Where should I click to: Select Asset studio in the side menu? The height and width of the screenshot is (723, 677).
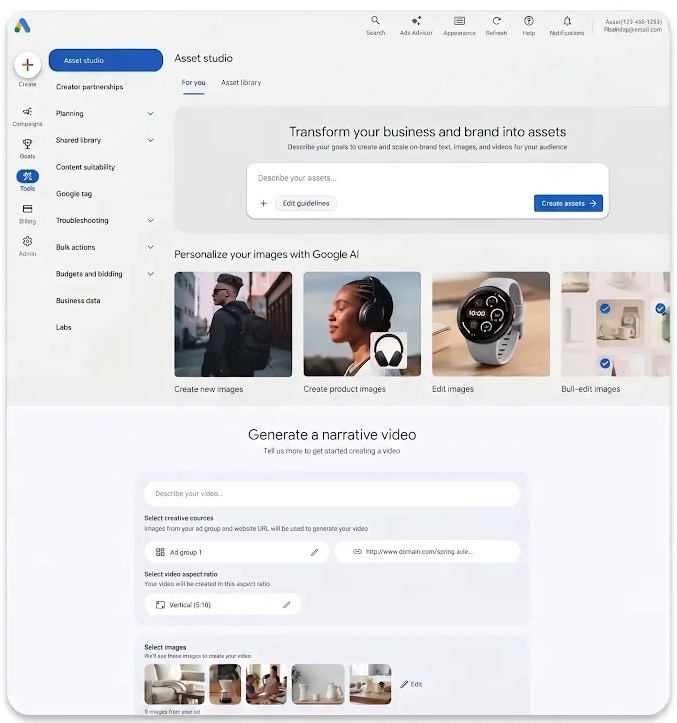click(106, 60)
